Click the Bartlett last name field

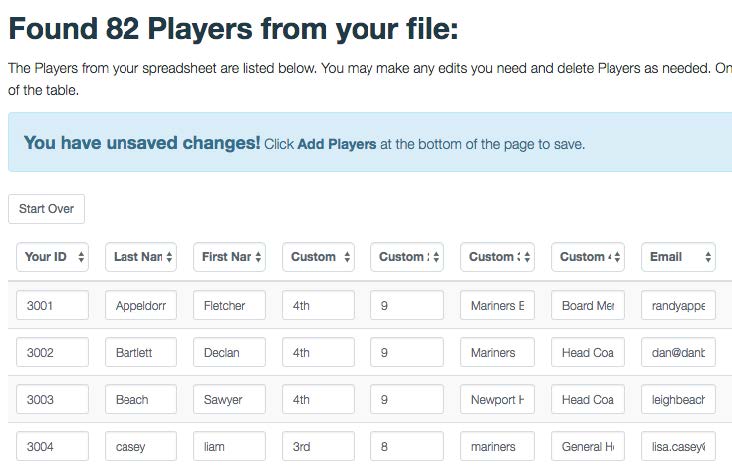(x=141, y=353)
